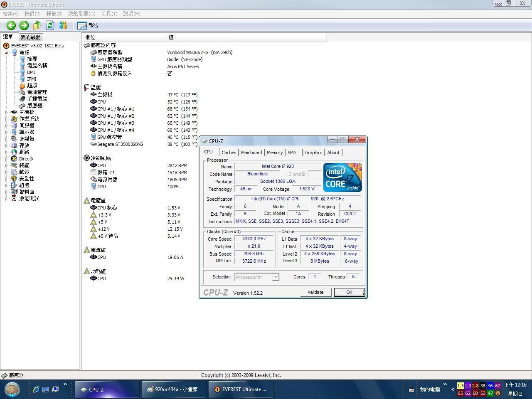Screen dimensions: 532x399
Task: Open the 工具 menu
Action: tap(109, 14)
